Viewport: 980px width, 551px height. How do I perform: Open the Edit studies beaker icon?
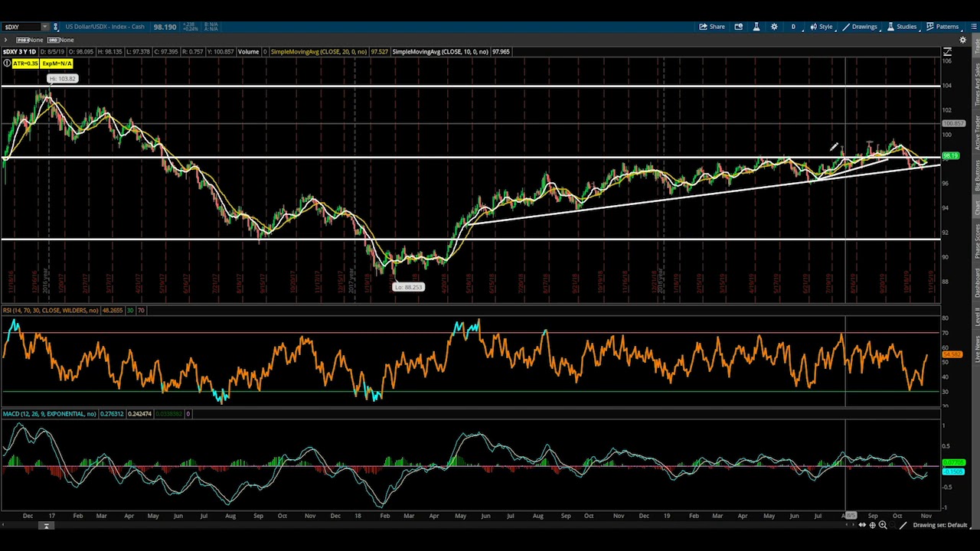tap(756, 27)
